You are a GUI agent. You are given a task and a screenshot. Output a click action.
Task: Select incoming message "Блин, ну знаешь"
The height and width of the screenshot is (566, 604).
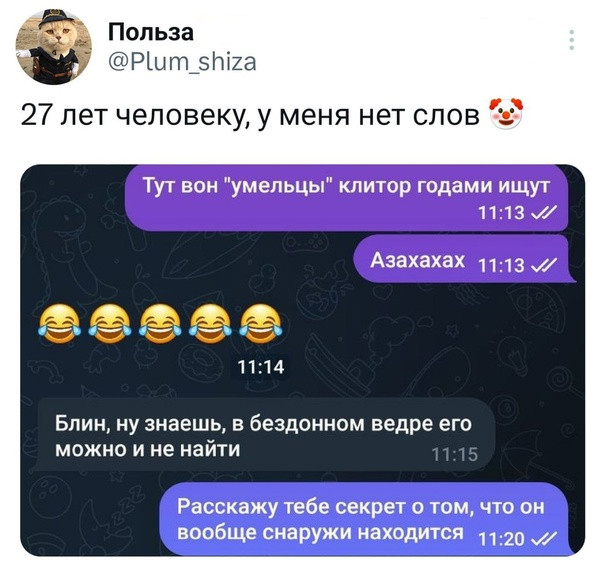(x=264, y=435)
